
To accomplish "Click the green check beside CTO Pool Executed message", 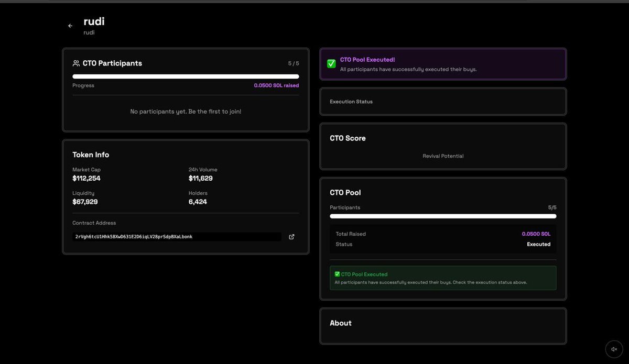I will click(337, 274).
